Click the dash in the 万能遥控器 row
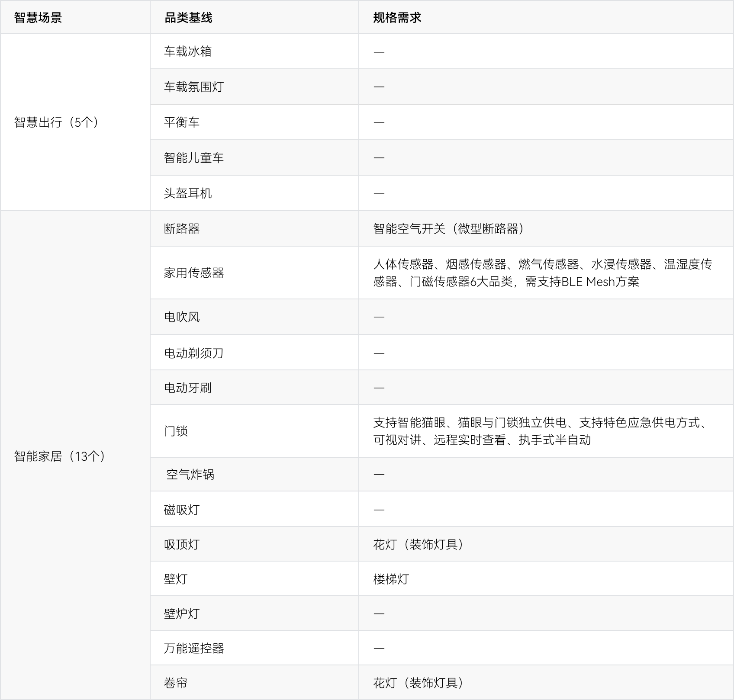 point(379,649)
